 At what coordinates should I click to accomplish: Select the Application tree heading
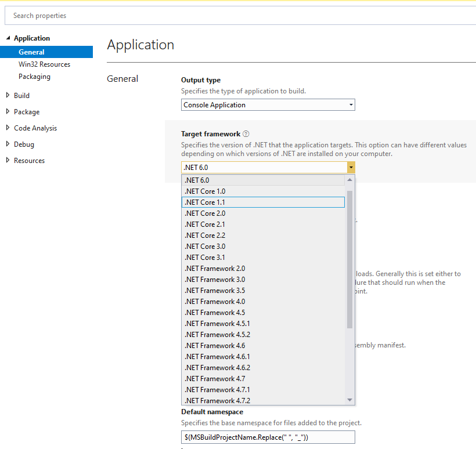[x=32, y=38]
